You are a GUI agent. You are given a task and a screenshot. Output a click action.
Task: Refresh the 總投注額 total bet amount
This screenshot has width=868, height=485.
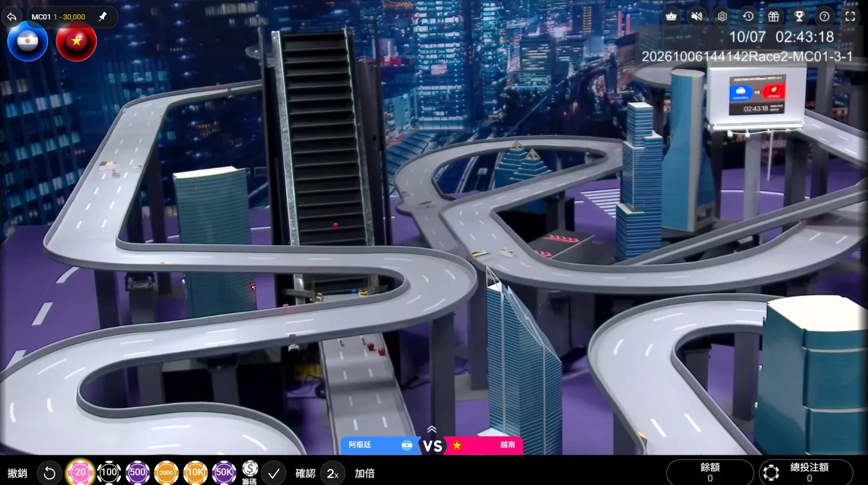point(771,473)
